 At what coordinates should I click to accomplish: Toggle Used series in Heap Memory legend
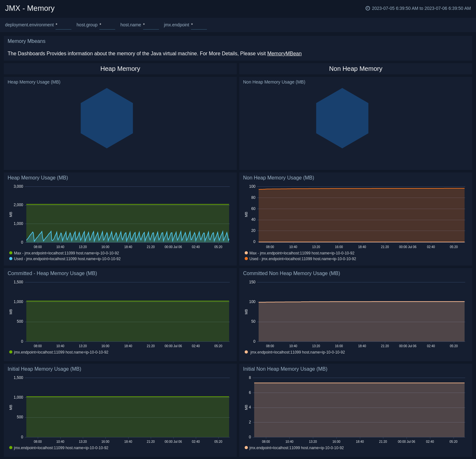click(65, 259)
